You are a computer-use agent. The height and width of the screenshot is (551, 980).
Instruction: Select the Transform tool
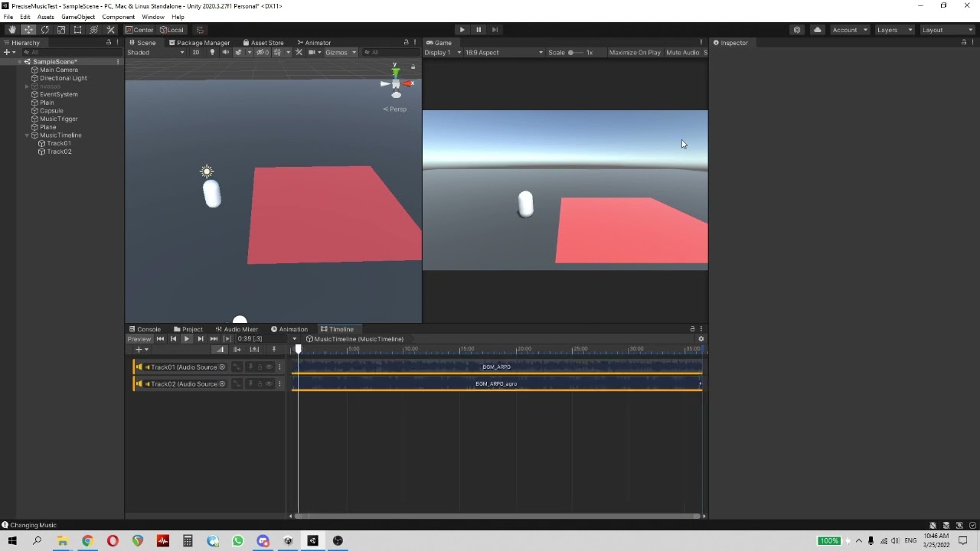tap(93, 30)
